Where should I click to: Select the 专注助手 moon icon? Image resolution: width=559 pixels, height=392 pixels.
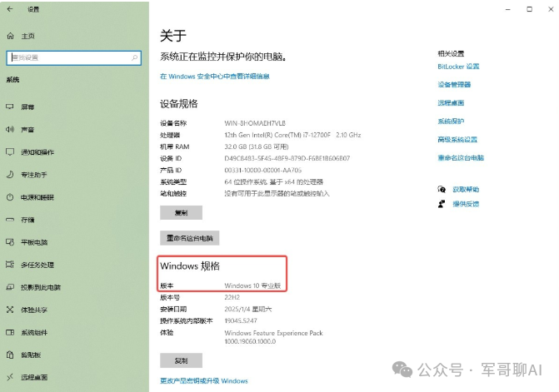10,175
